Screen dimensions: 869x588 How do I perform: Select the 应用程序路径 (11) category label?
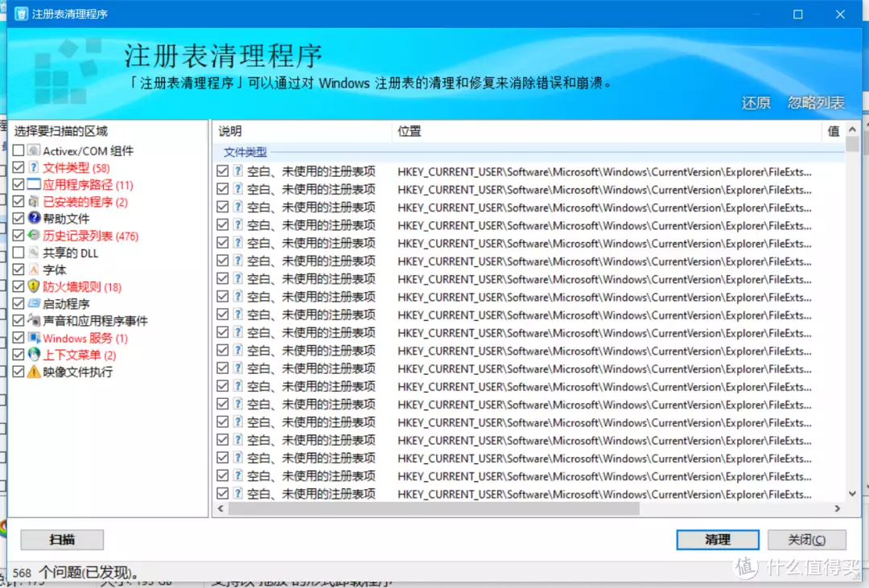click(89, 184)
